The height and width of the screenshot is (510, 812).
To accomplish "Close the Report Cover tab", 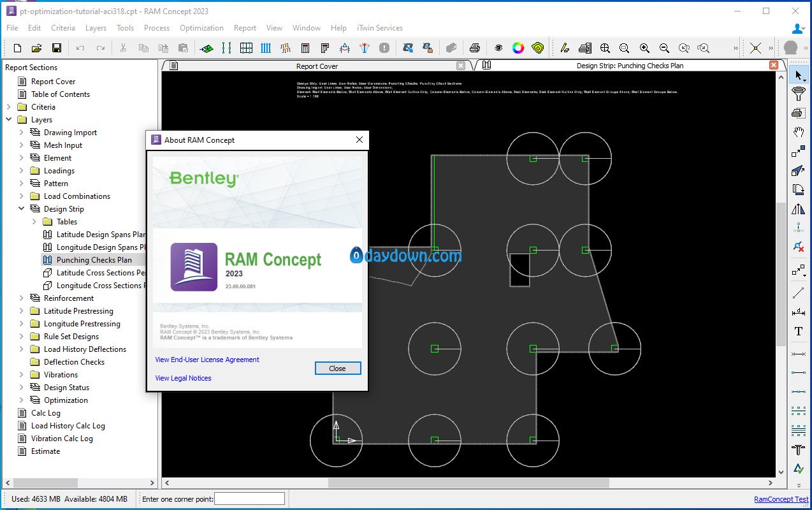I will [461, 66].
